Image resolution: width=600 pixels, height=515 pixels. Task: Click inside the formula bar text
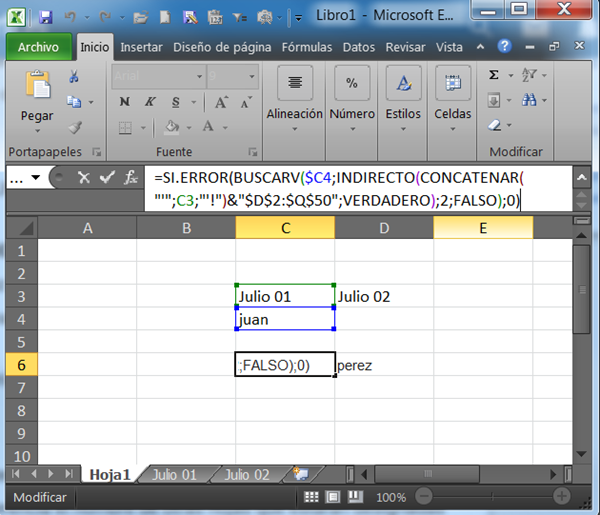(x=358, y=189)
